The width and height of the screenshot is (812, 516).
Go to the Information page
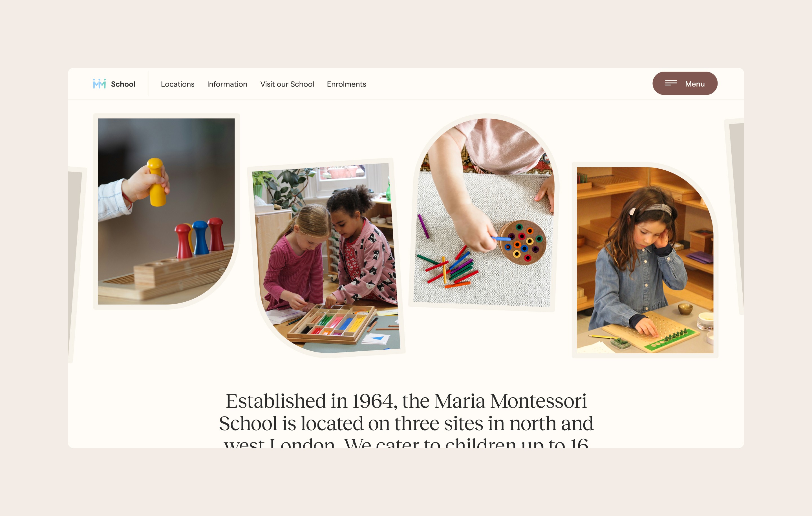(227, 84)
